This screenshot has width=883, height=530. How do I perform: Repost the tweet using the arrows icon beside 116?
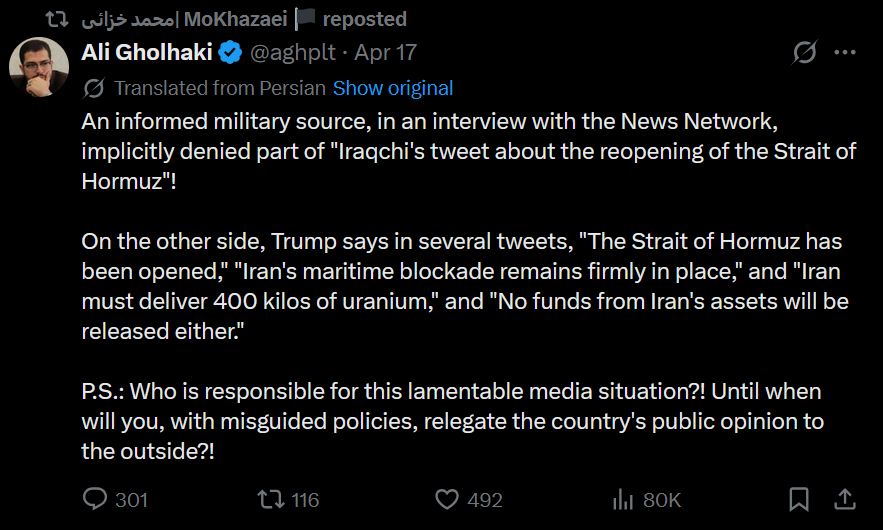tap(271, 499)
